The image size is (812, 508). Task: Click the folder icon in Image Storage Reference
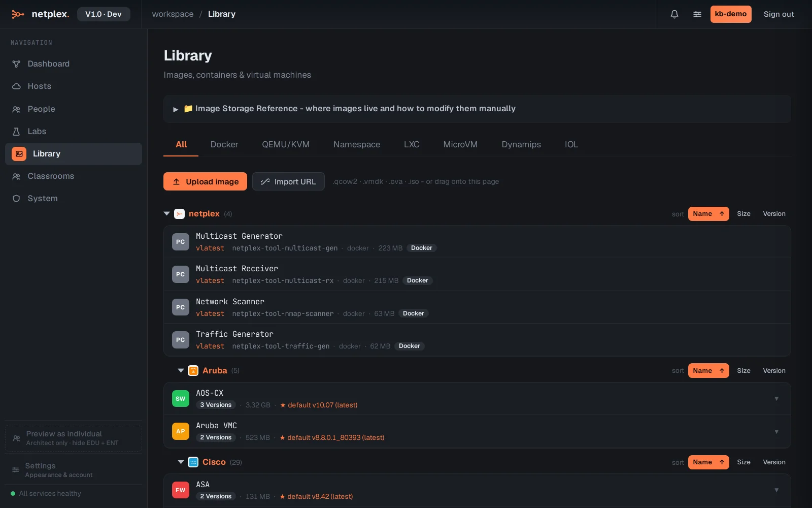tap(188, 109)
